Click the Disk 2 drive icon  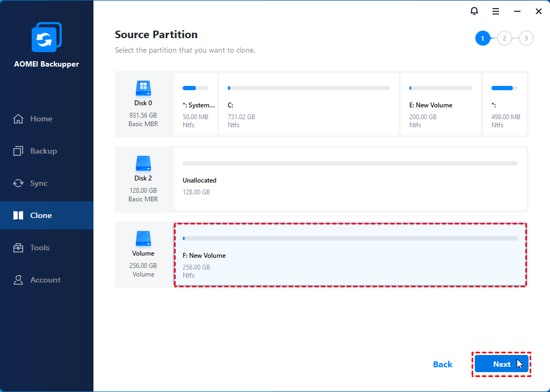(143, 163)
